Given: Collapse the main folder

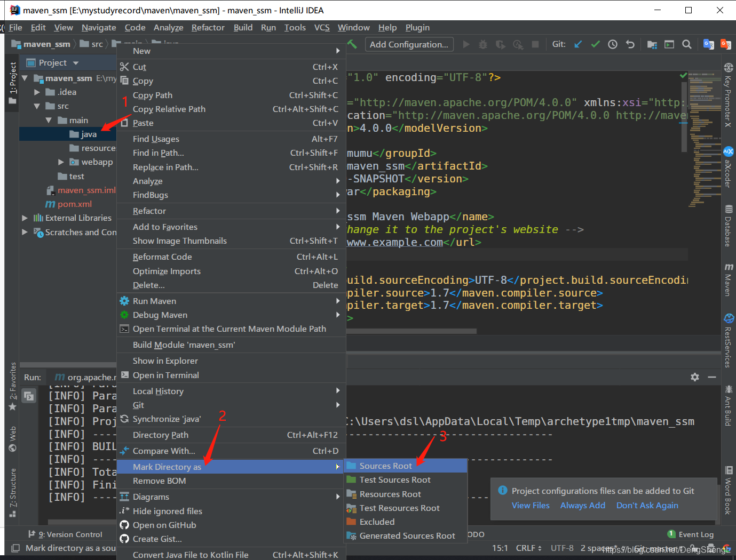Looking at the screenshot, I should 49,120.
